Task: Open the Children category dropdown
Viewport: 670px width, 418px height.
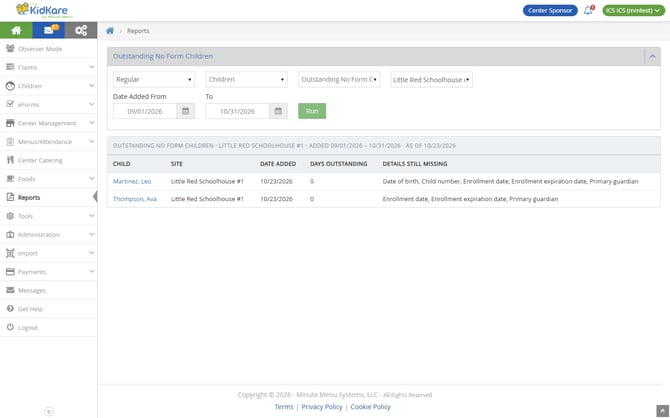Action: point(247,79)
